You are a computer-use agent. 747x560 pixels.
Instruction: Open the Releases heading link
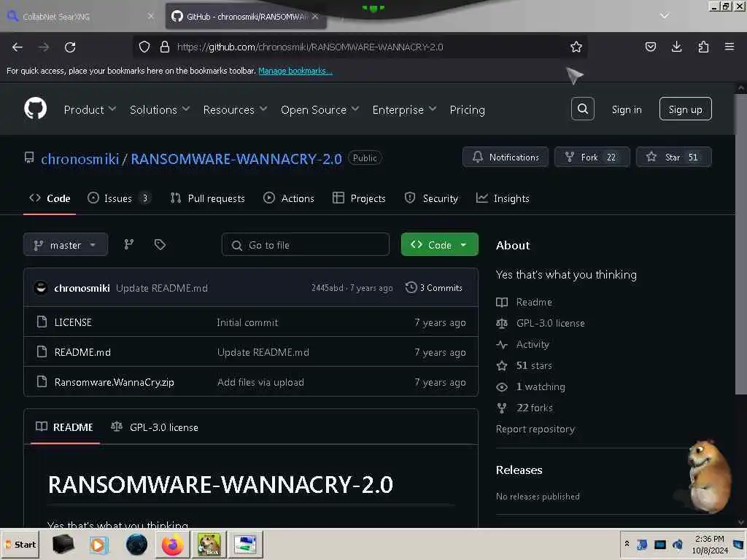[x=519, y=470]
